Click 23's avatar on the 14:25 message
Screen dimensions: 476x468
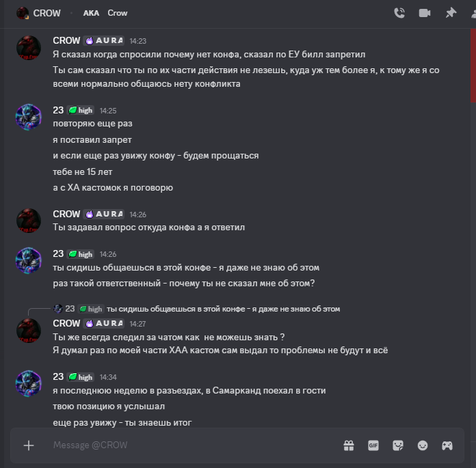[29, 117]
